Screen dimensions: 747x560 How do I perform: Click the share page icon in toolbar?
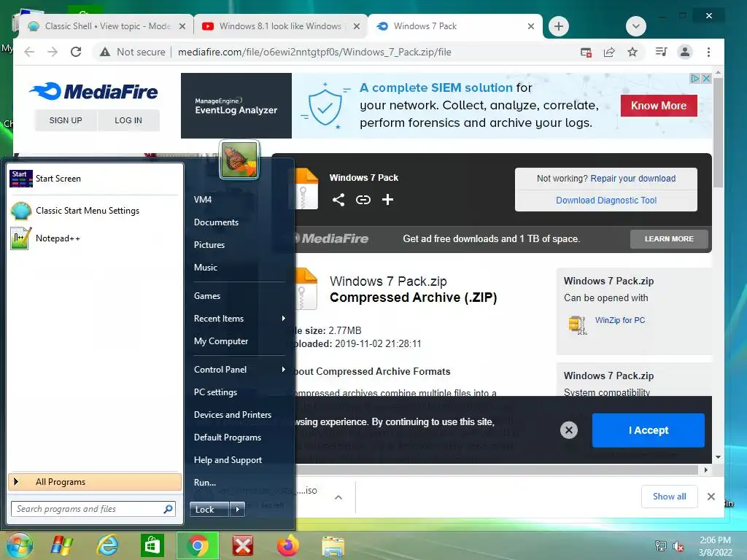pyautogui.click(x=609, y=52)
